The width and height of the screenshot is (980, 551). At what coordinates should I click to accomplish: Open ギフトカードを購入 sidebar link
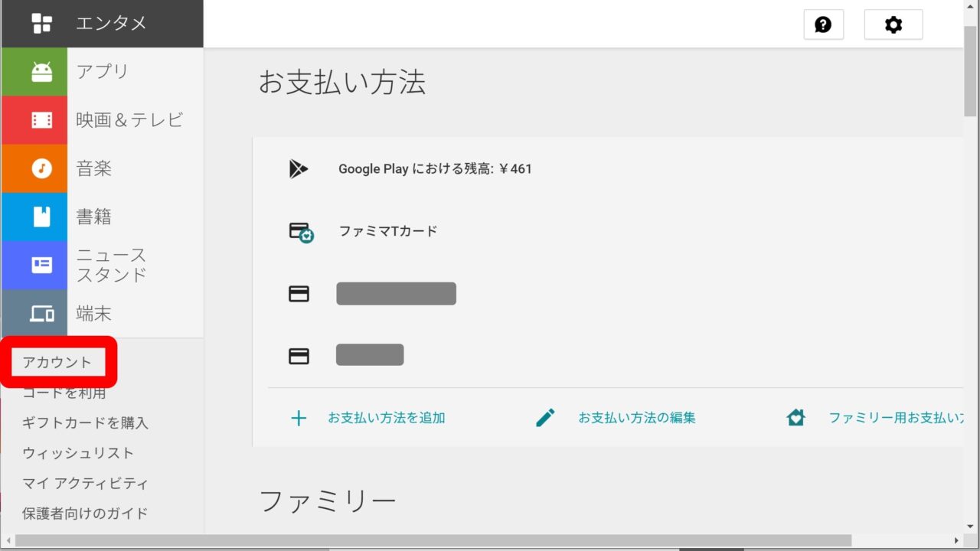tap(85, 422)
